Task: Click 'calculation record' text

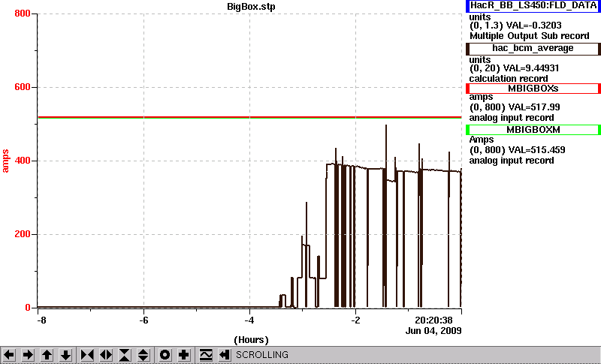Action: pyautogui.click(x=509, y=79)
